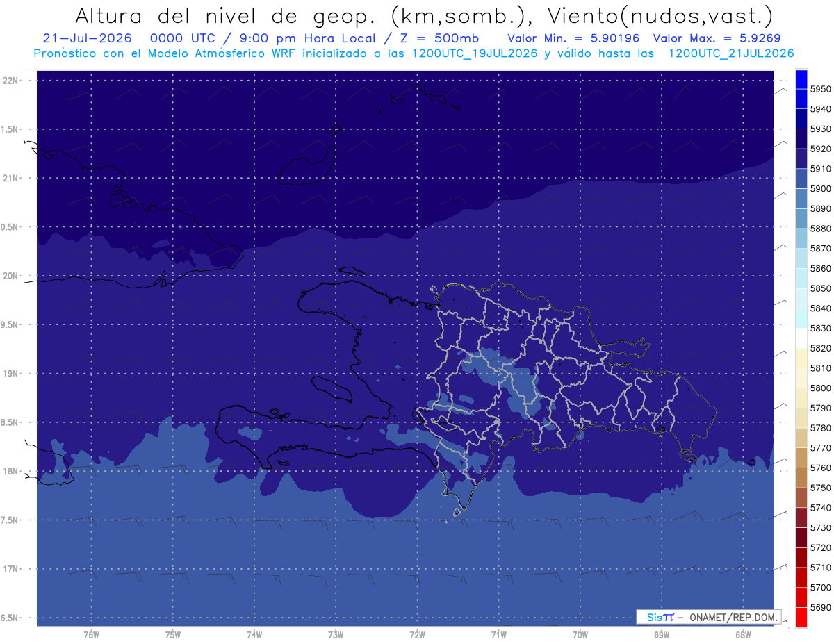Image resolution: width=834 pixels, height=644 pixels.
Task: Click the 5940 colorbar label
Action: (x=821, y=109)
